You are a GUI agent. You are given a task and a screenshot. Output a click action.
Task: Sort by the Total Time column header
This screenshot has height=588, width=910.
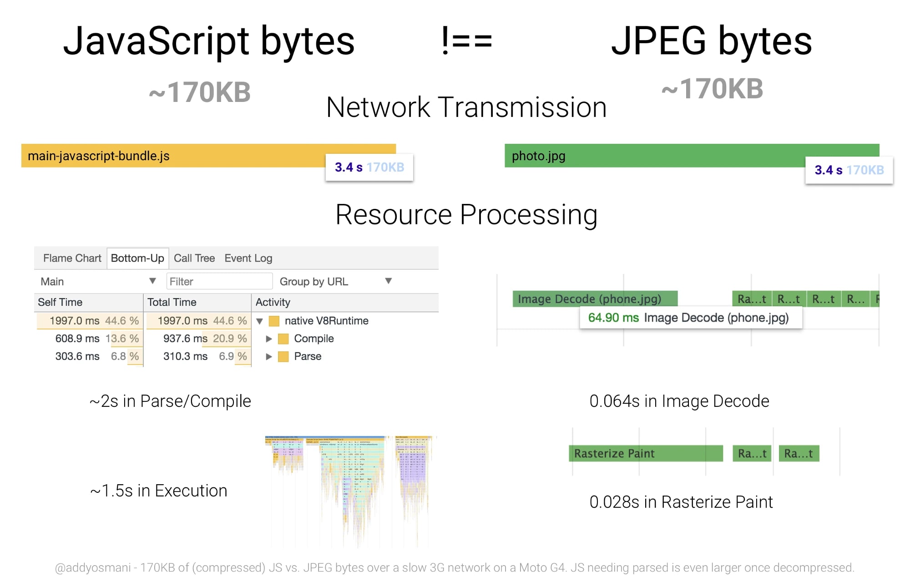point(172,302)
